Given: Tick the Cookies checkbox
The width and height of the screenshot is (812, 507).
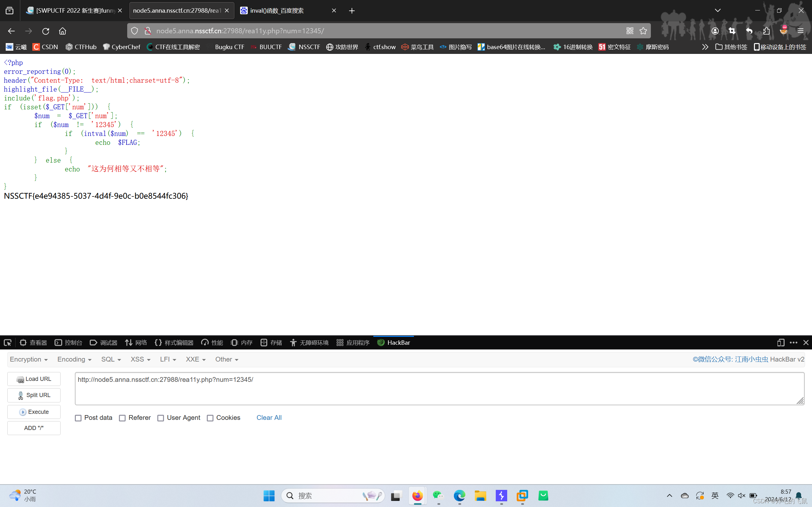Looking at the screenshot, I should click(210, 418).
